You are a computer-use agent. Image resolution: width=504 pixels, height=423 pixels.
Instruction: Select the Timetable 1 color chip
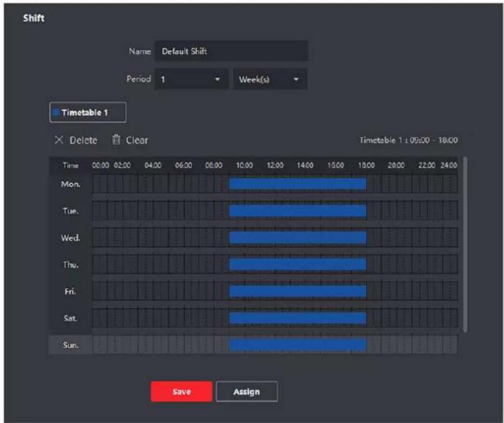click(56, 112)
